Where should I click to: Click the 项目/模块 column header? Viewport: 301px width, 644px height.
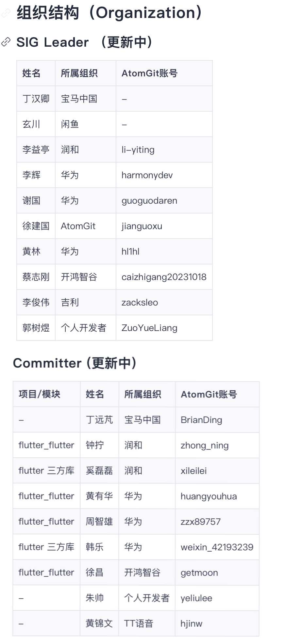point(40,394)
